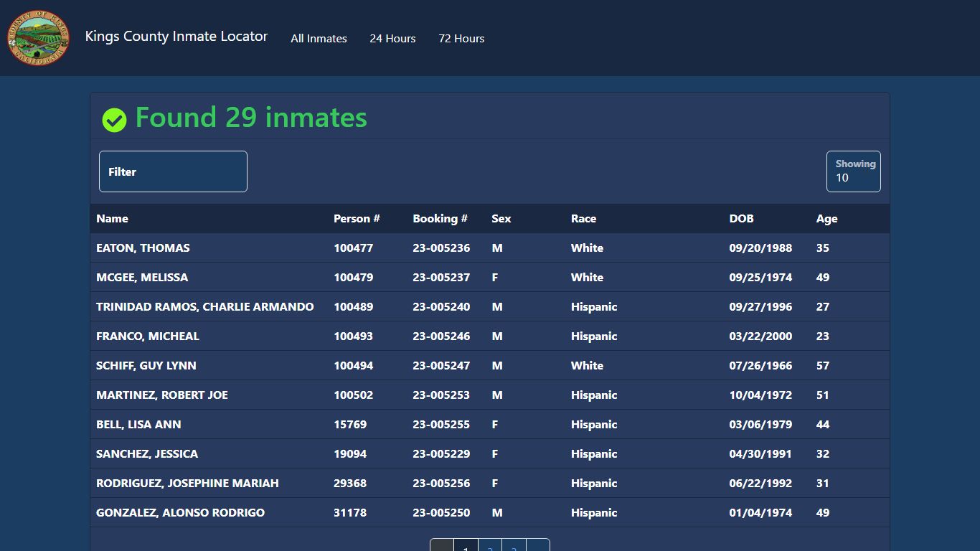
Task: Click person number 100479
Action: click(353, 278)
